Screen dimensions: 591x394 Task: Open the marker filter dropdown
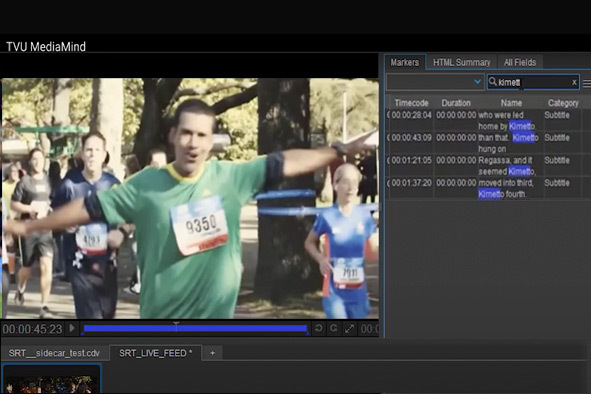point(435,82)
